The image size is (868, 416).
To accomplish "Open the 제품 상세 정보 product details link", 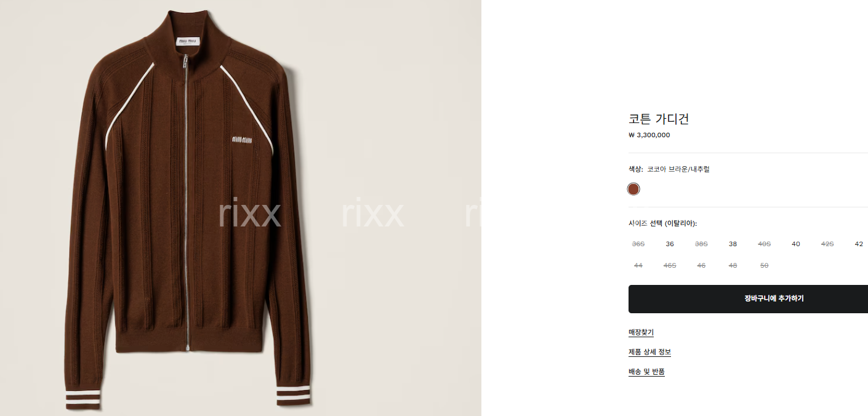I will pos(649,353).
